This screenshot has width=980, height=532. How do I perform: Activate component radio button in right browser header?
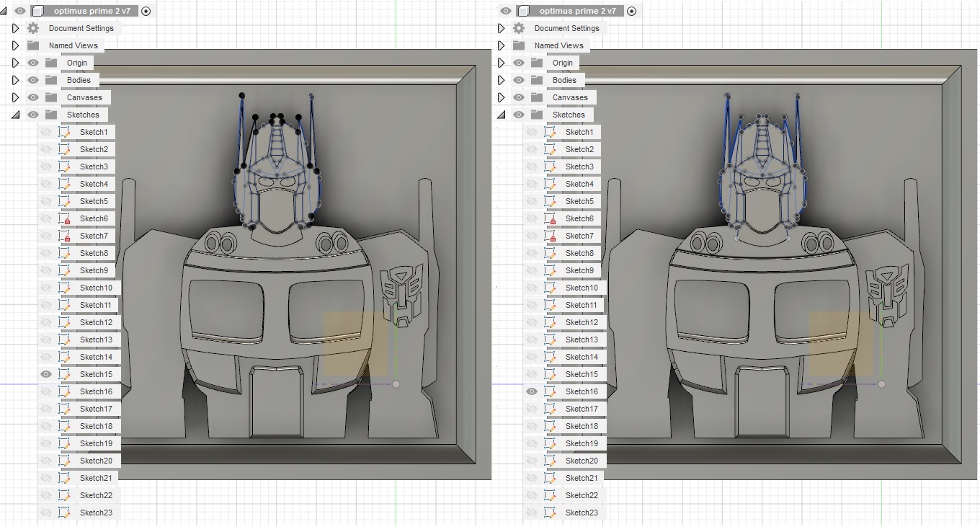[x=632, y=11]
